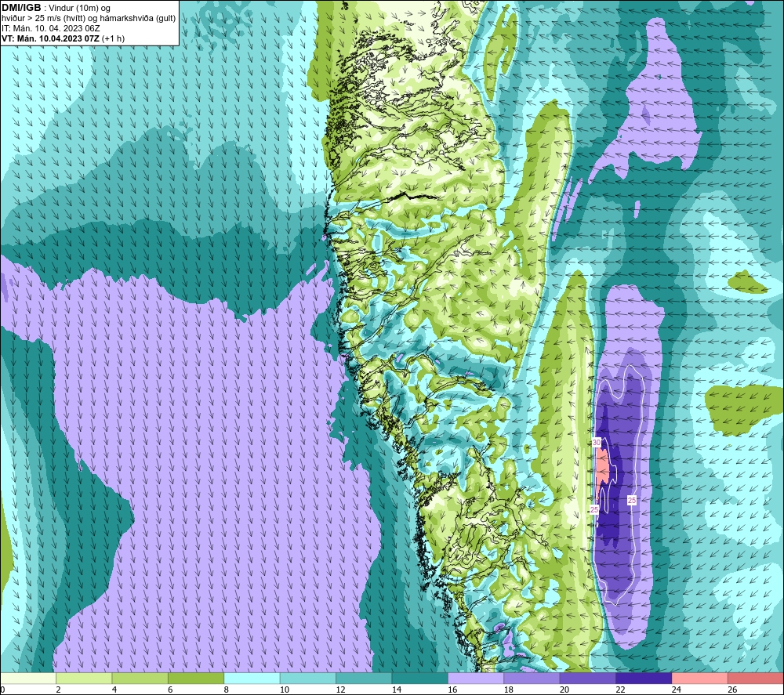Image resolution: width=784 pixels, height=695 pixels.
Task: Click the 12–14 m/s teal legend swatch
Action: click(x=364, y=679)
